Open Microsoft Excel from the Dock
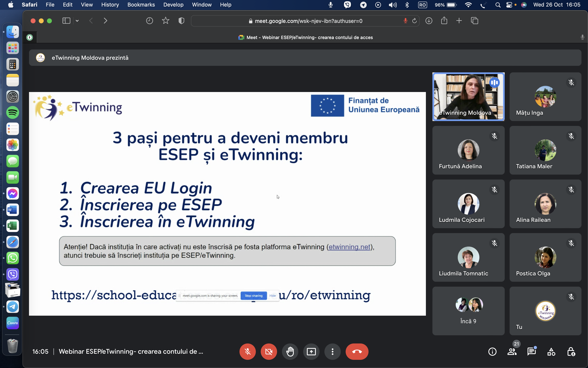588x368 pixels. [x=13, y=226]
